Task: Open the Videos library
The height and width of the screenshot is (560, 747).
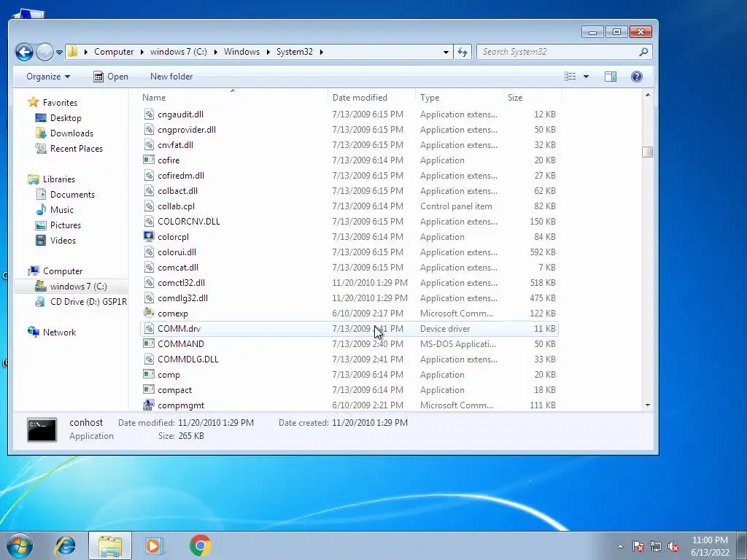Action: tap(63, 241)
